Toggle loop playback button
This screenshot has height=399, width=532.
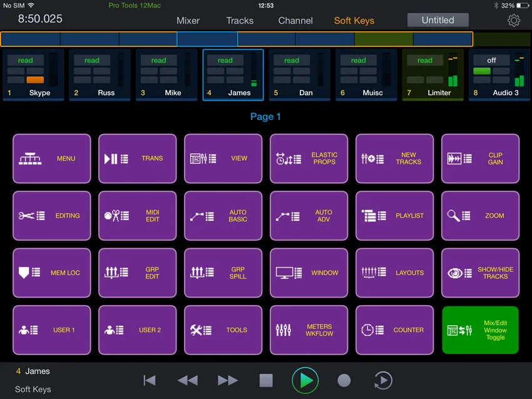pos(384,380)
